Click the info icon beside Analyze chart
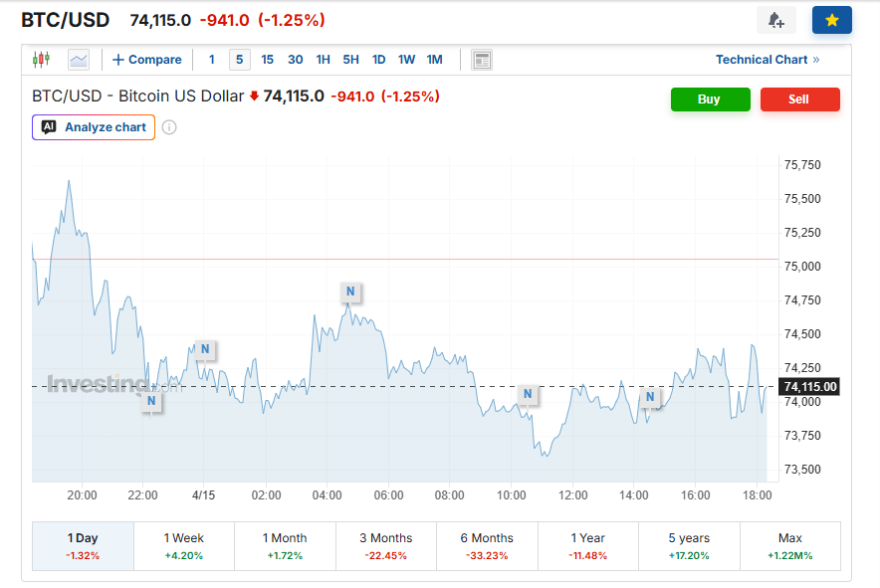 tap(169, 127)
